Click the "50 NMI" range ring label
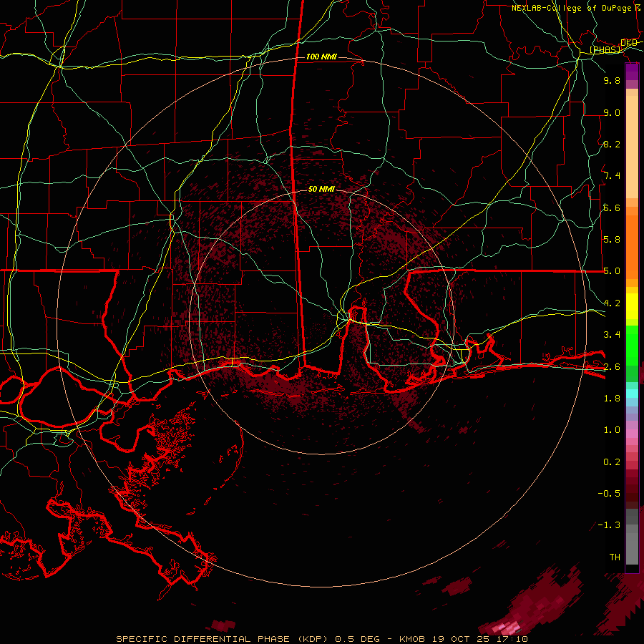The width and height of the screenshot is (644, 644). pos(321,189)
